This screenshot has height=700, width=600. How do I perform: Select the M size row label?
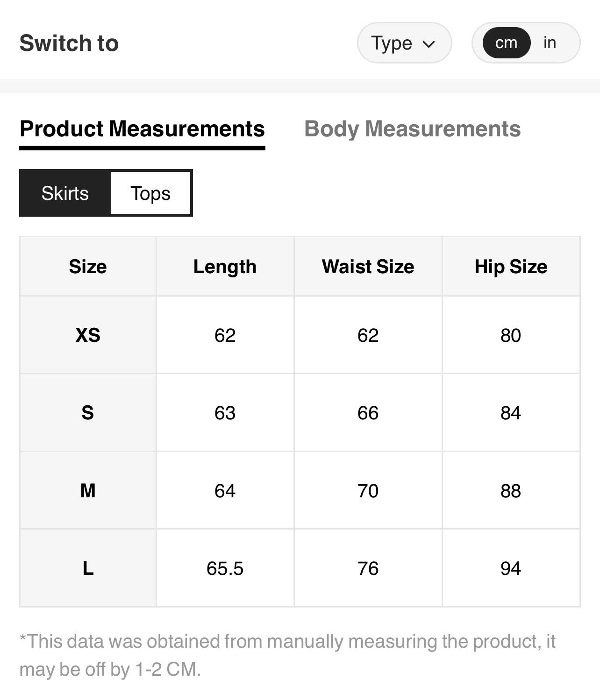pos(88,491)
